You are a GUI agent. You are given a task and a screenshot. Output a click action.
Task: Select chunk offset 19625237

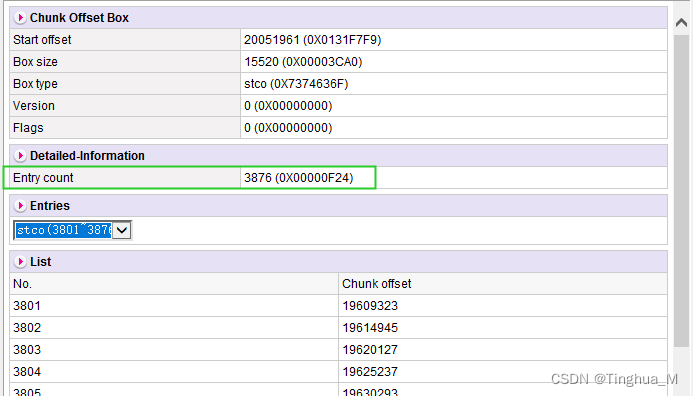370,372
